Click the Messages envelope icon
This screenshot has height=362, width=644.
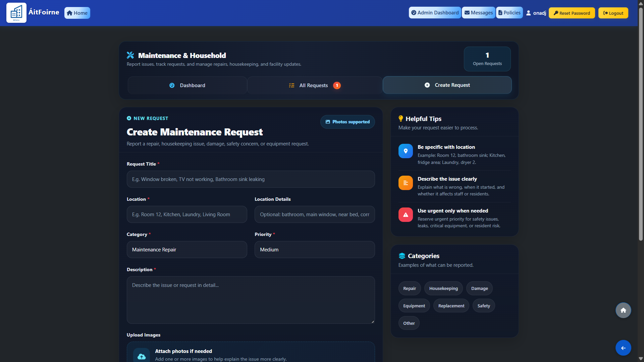coord(467,13)
